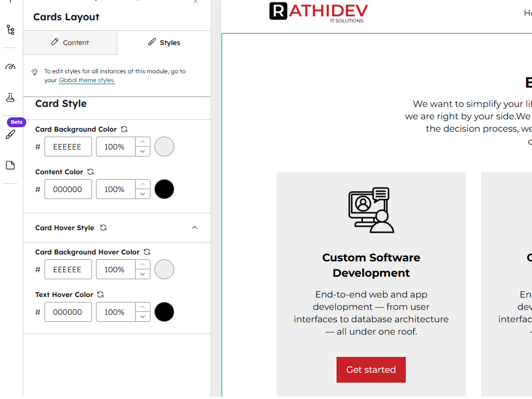This screenshot has width=532, height=399.
Task: Reset the Card Hover Style group
Action: click(103, 228)
